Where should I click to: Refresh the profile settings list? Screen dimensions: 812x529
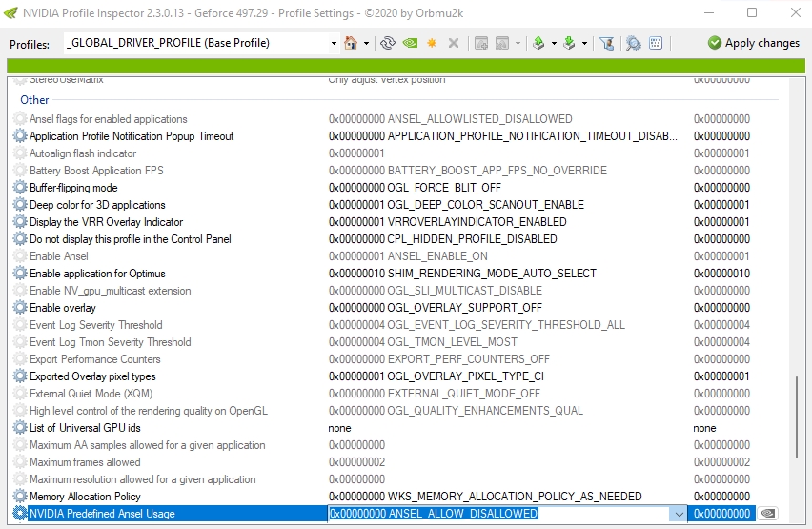click(387, 43)
